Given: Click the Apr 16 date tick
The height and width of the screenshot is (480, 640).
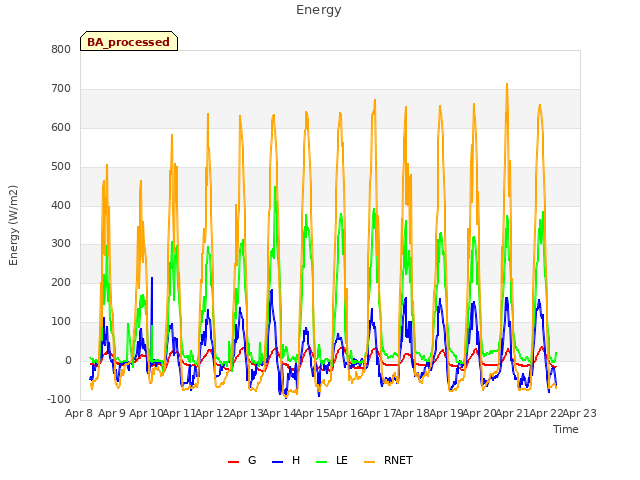Looking at the screenshot, I should [x=346, y=413].
